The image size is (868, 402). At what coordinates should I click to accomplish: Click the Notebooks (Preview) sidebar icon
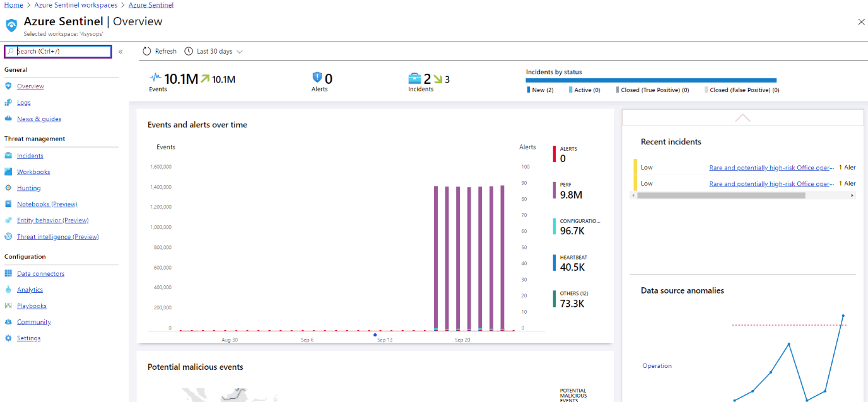point(8,204)
